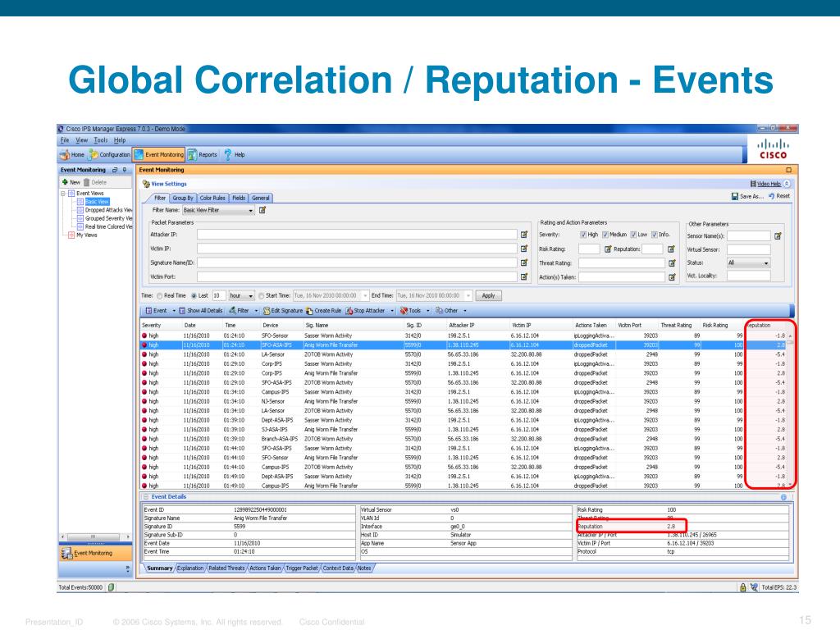Toggle the Medium severity checkbox

(x=605, y=235)
